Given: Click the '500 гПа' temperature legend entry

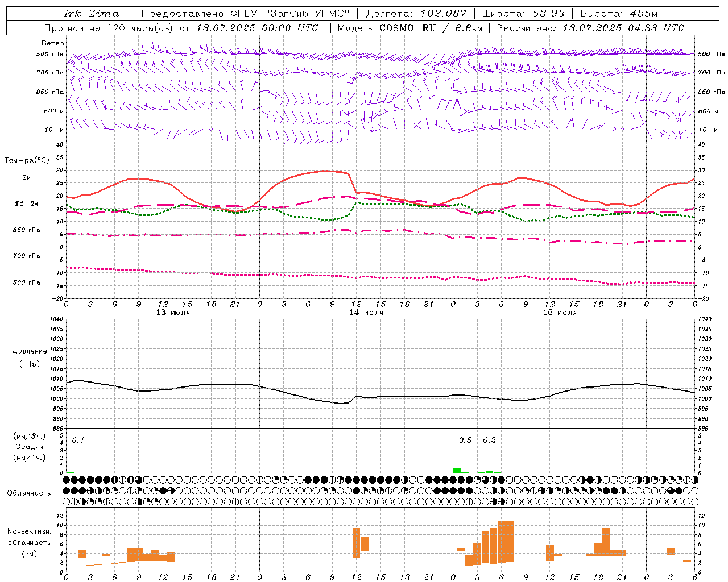Looking at the screenshot, I should [x=26, y=282].
